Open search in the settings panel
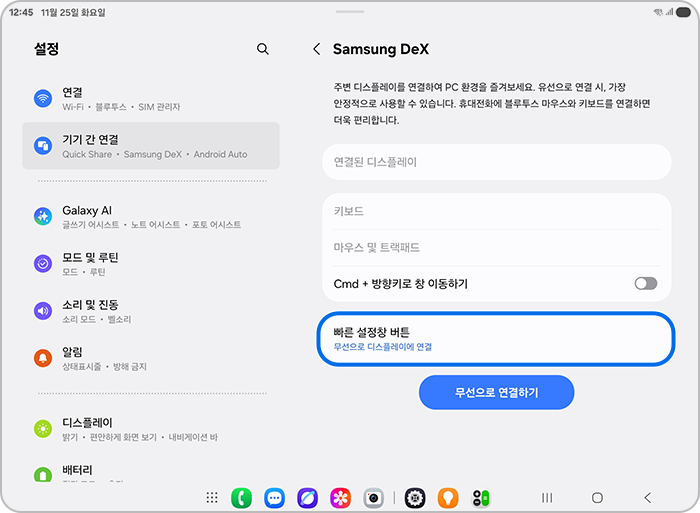The height and width of the screenshot is (513, 700). [262, 49]
